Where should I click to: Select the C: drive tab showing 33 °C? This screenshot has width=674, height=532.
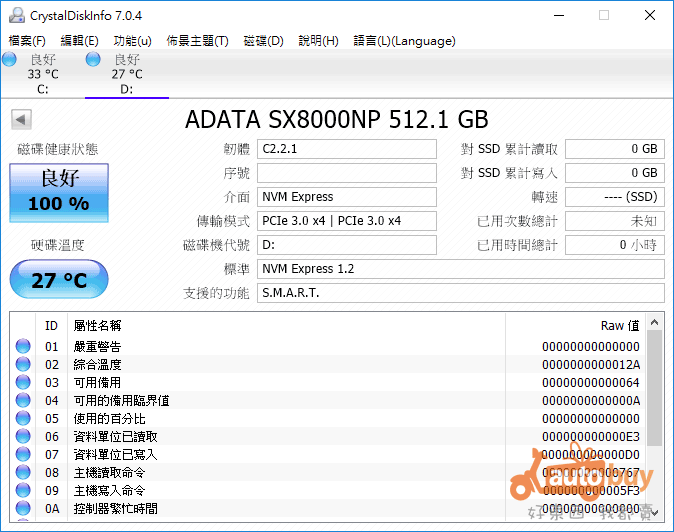pyautogui.click(x=43, y=74)
